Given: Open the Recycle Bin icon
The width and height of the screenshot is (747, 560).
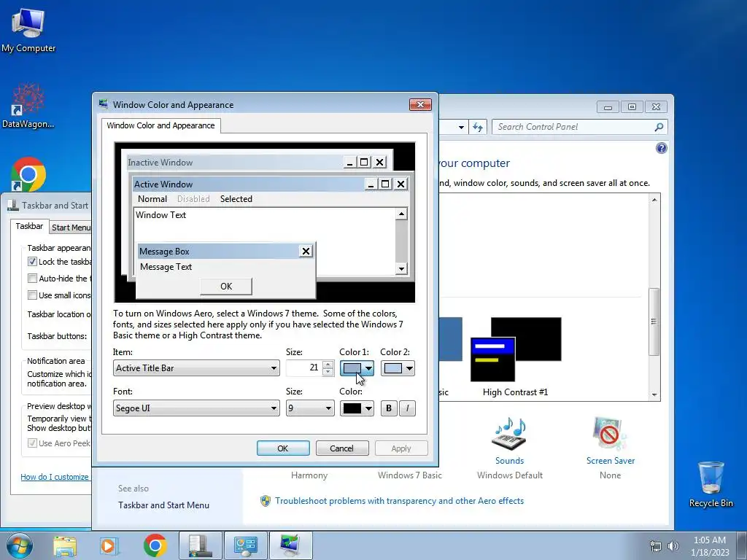Looking at the screenshot, I should (x=711, y=484).
